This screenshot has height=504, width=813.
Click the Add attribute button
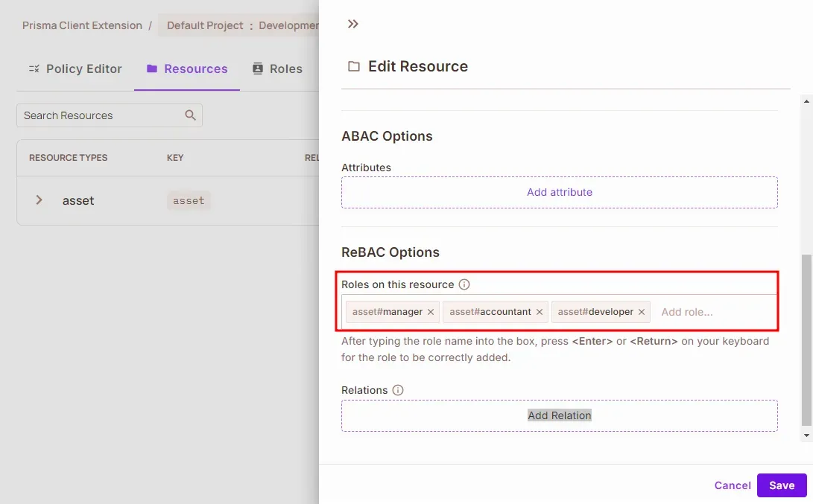pyautogui.click(x=559, y=192)
